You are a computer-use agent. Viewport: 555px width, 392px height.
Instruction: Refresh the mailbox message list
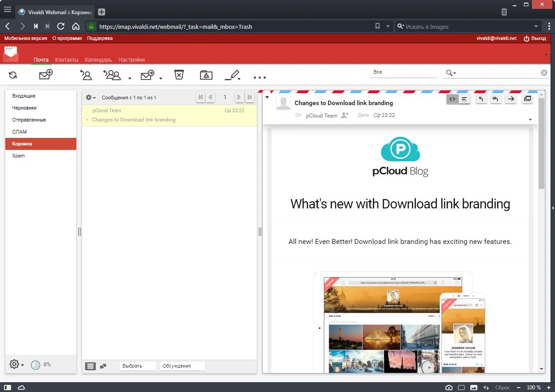pos(13,75)
